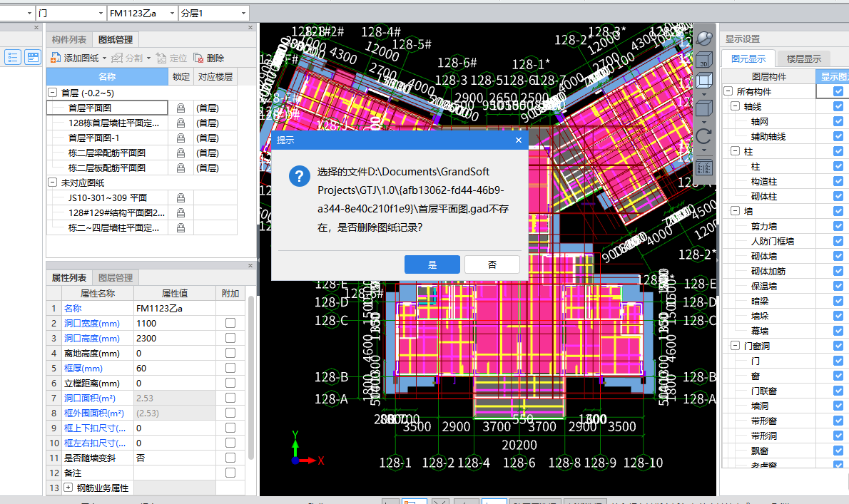849x504 pixels.
Task: Select the wireframe cube display icon
Action: [x=704, y=81]
